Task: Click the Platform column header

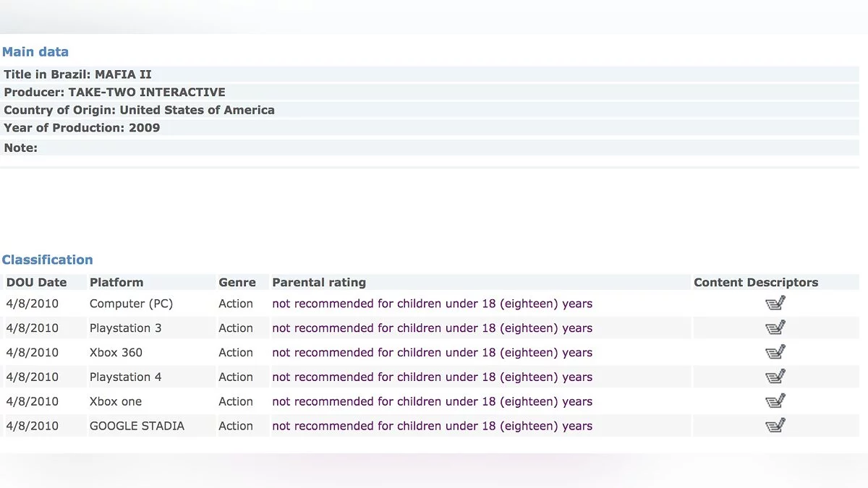Action: tap(116, 283)
